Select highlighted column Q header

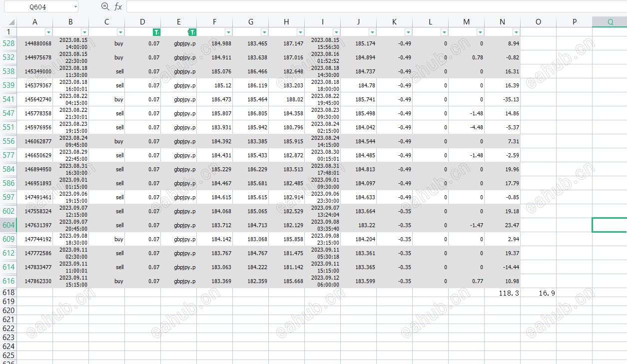(x=610, y=22)
